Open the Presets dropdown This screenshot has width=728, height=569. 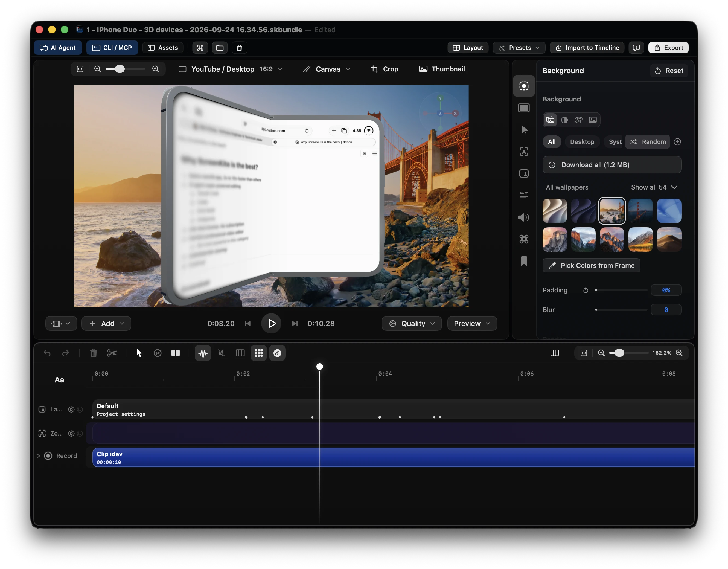[x=519, y=48]
